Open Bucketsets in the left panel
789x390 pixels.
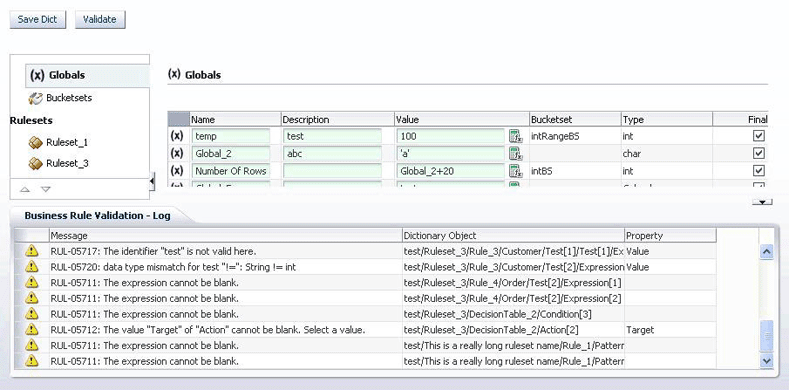pos(69,98)
